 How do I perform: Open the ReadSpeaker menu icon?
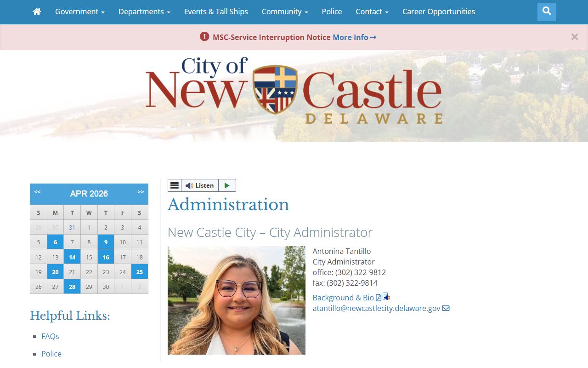[x=175, y=185]
